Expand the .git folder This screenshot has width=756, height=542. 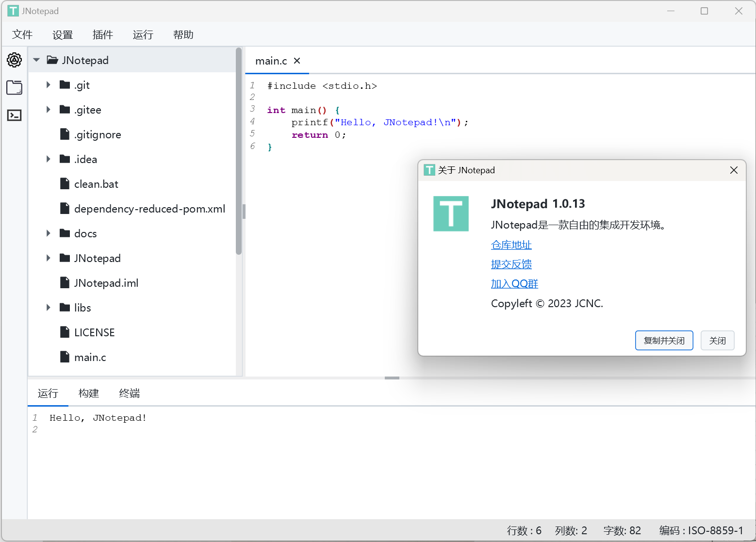coord(48,85)
